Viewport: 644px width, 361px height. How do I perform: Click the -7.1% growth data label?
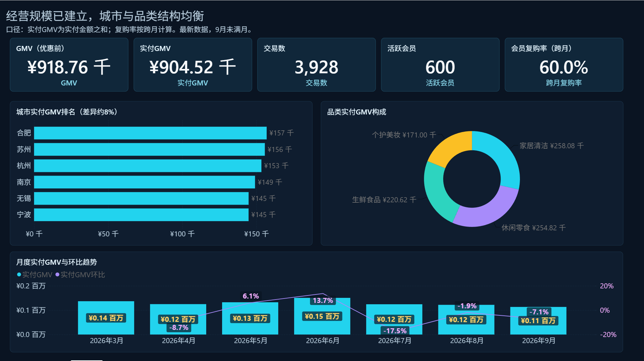(x=539, y=312)
